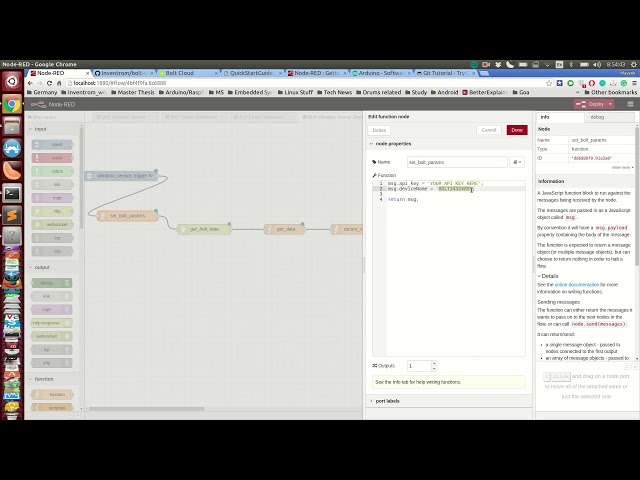Bookmark page with the star icon
This screenshot has width=640, height=480.
549,83
